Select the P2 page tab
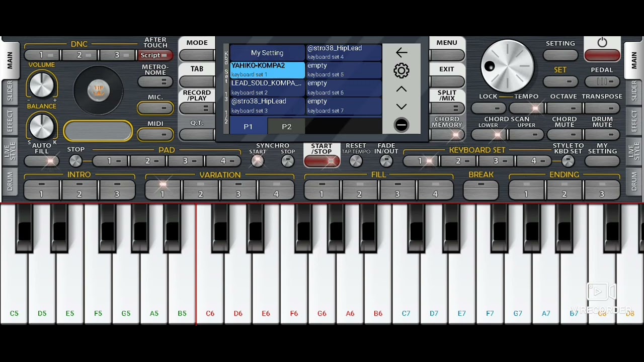This screenshot has height=362, width=644. click(x=286, y=127)
